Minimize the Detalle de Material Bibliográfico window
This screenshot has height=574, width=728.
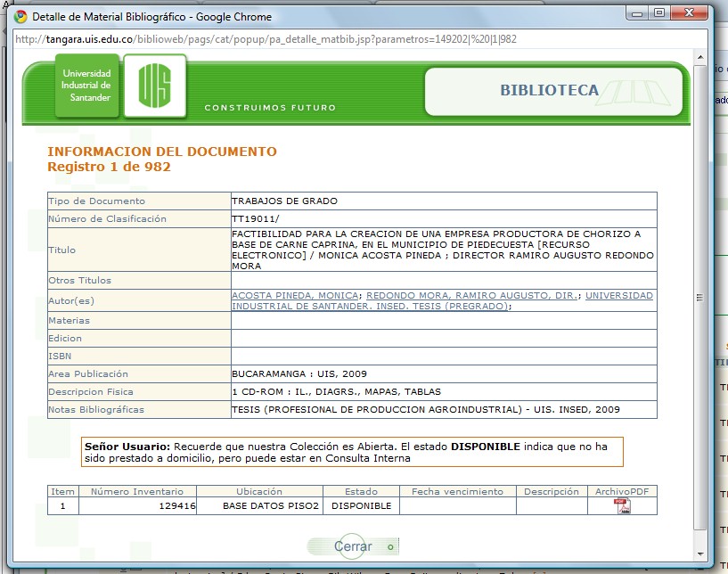tap(636, 12)
